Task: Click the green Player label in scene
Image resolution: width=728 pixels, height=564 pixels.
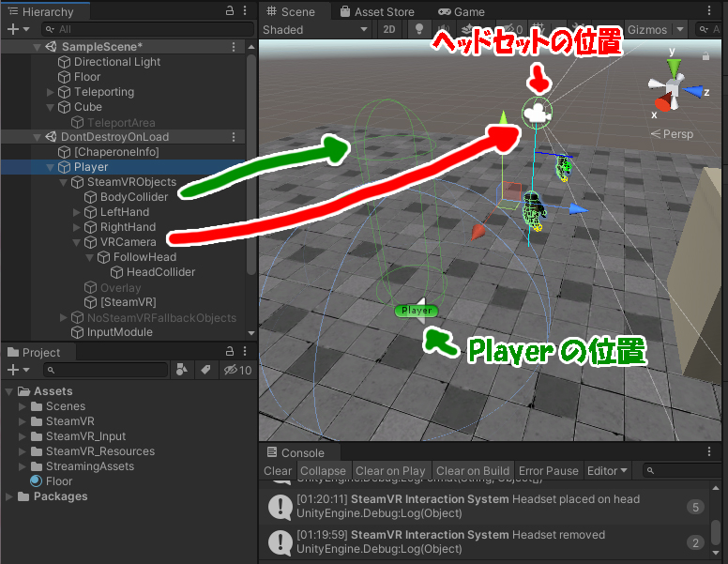Action: click(417, 311)
